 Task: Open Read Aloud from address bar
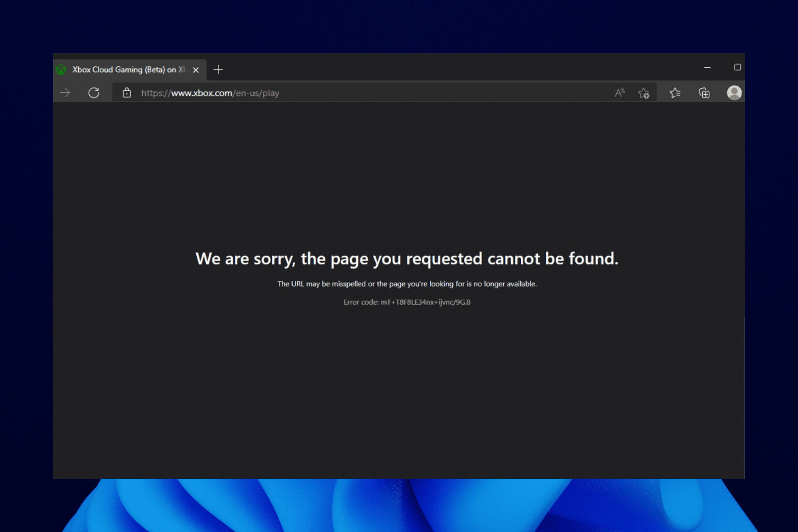click(x=620, y=93)
